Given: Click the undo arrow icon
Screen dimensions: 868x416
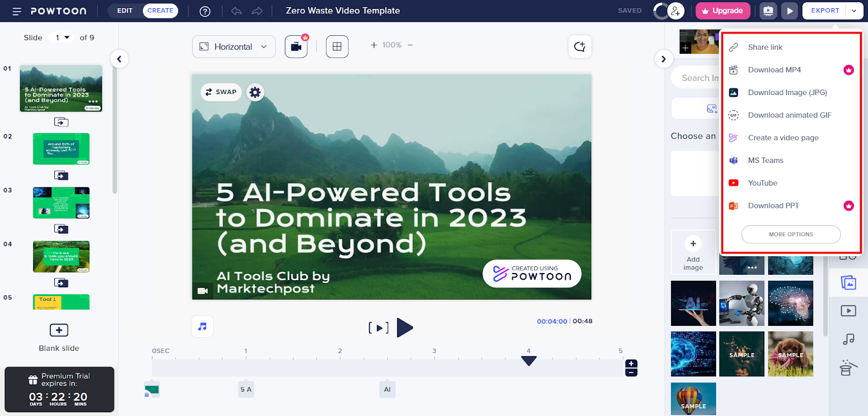Looking at the screenshot, I should point(237,11).
